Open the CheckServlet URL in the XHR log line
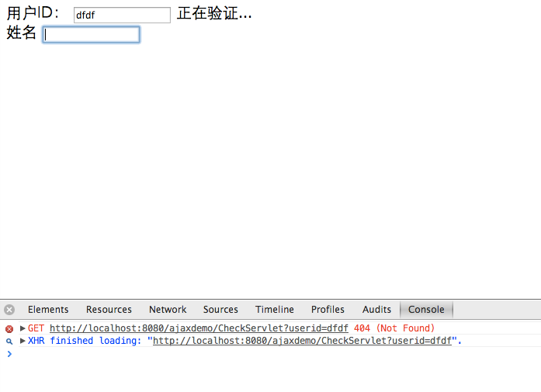The width and height of the screenshot is (541, 392). [x=302, y=341]
